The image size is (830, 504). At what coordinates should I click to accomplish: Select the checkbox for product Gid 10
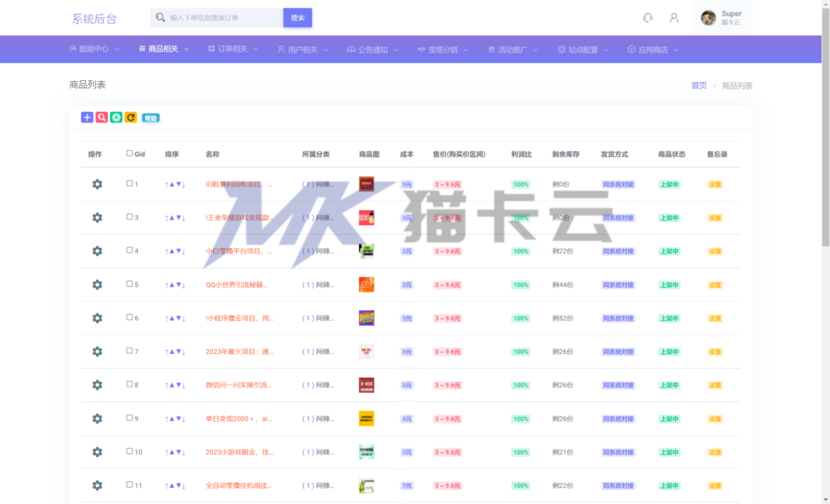tap(129, 451)
